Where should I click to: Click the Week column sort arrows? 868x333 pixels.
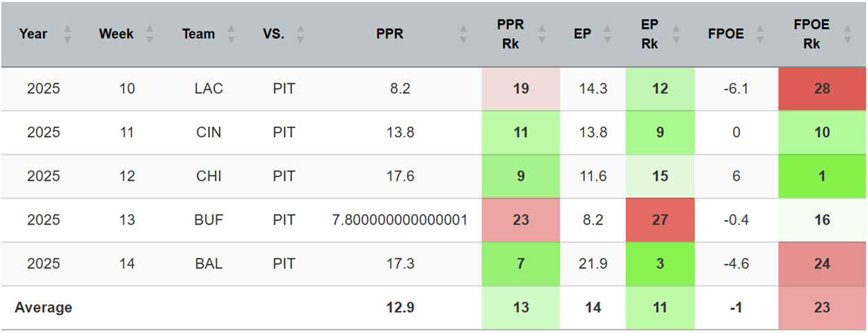(x=150, y=34)
